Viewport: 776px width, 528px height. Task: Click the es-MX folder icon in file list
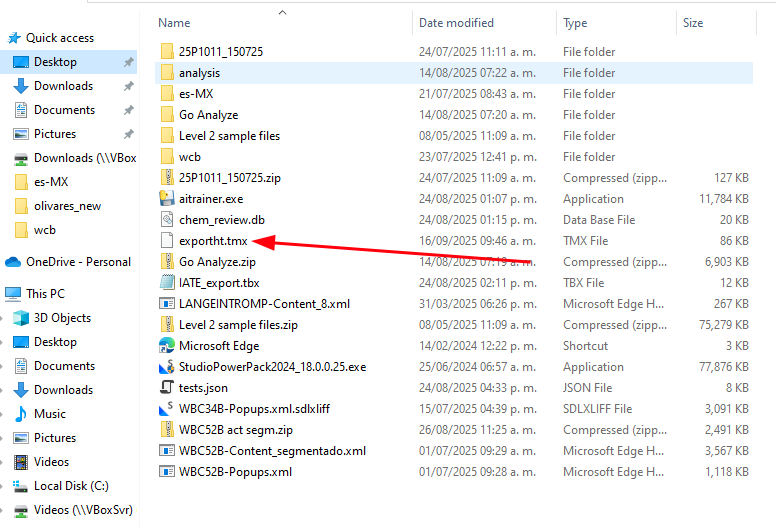click(167, 94)
